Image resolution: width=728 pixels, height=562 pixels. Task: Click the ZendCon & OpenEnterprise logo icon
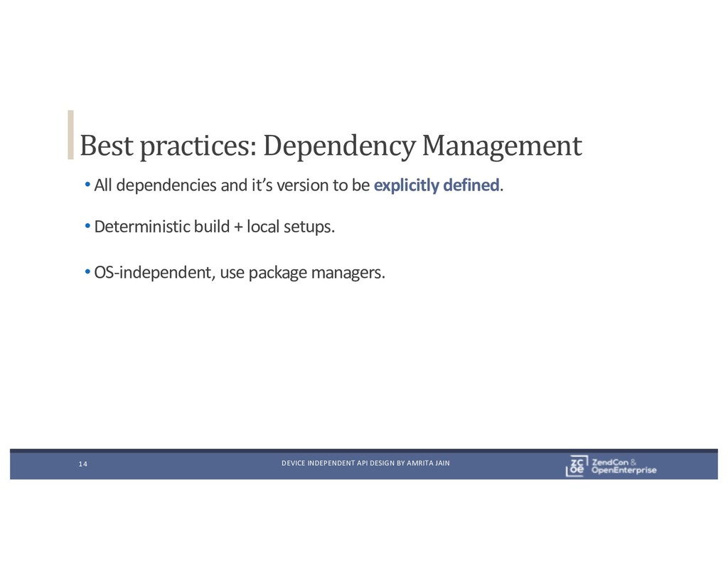pyautogui.click(x=577, y=465)
